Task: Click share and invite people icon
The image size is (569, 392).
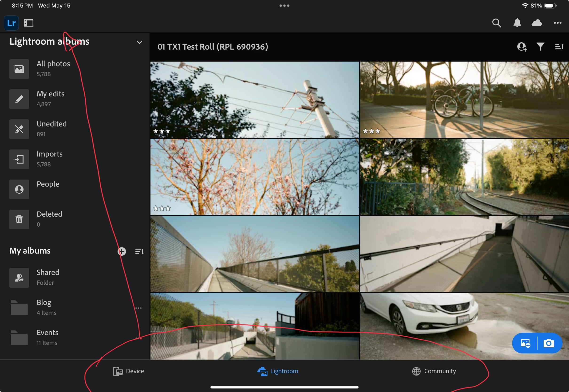Action: tap(522, 47)
